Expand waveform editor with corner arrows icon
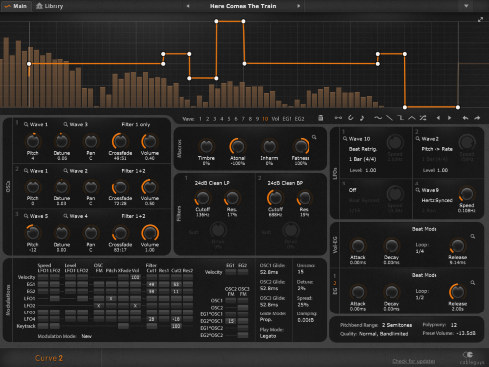Image resolution: width=489 pixels, height=367 pixels. pyautogui.click(x=480, y=20)
